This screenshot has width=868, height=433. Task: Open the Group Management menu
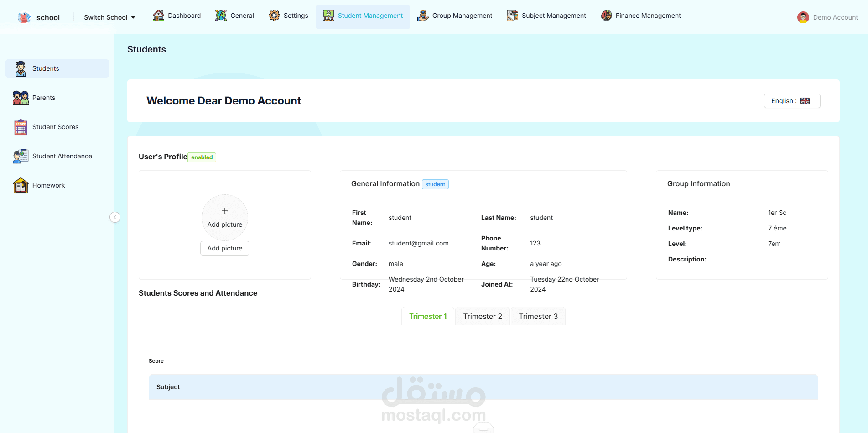[x=455, y=16]
